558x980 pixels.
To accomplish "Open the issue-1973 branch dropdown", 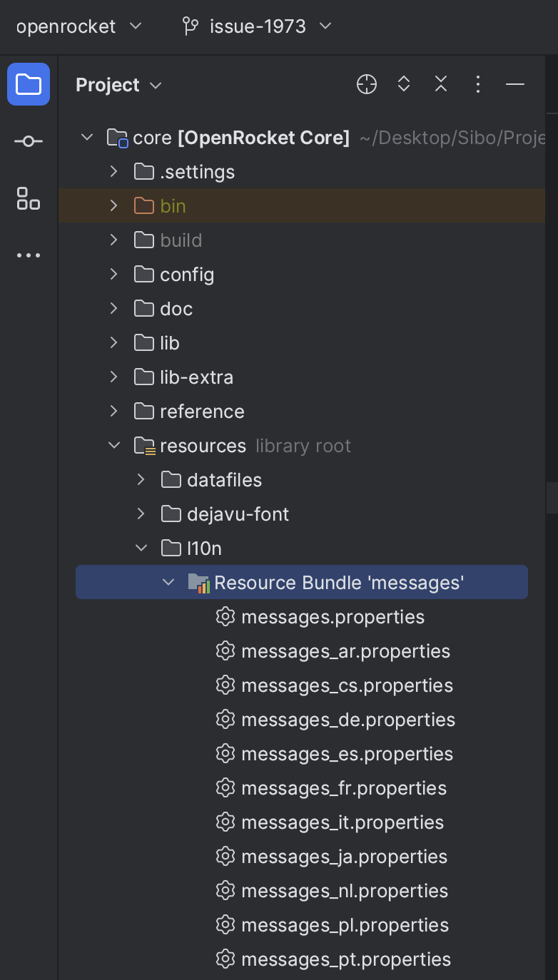I will coord(257,26).
